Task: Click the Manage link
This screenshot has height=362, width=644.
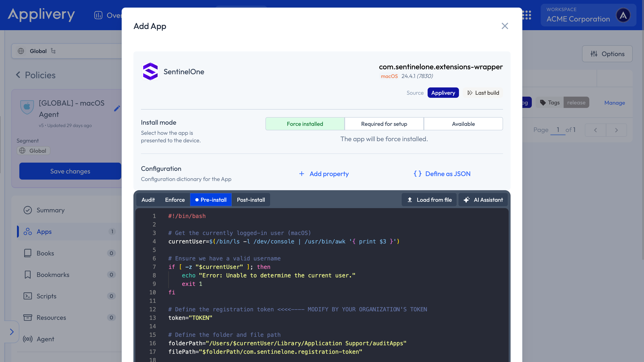Action: point(615,103)
